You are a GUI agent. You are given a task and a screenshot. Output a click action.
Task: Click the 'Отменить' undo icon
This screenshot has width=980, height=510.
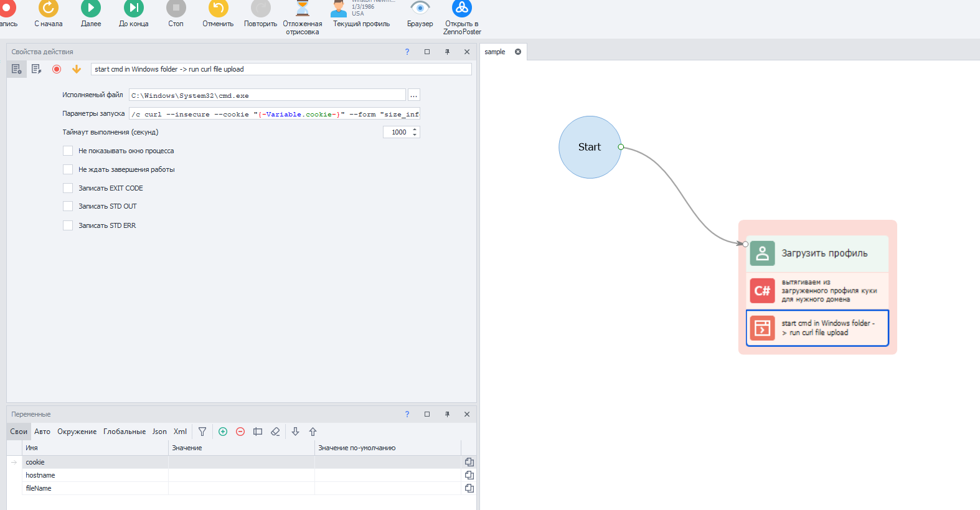point(218,9)
